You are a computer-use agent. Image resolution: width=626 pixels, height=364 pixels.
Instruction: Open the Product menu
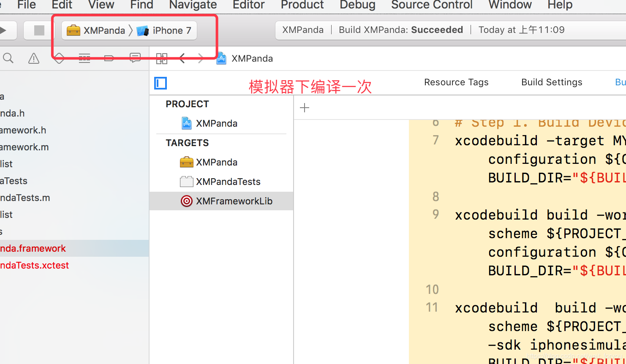tap(302, 5)
